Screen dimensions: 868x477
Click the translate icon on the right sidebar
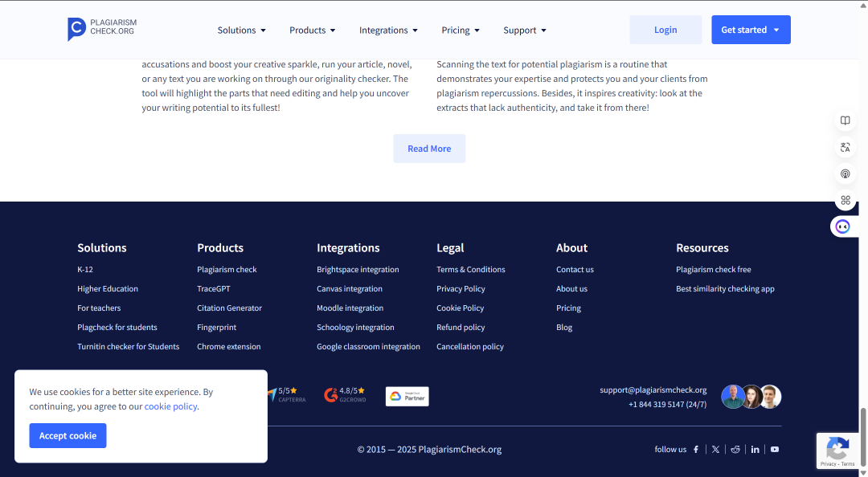pyautogui.click(x=845, y=147)
